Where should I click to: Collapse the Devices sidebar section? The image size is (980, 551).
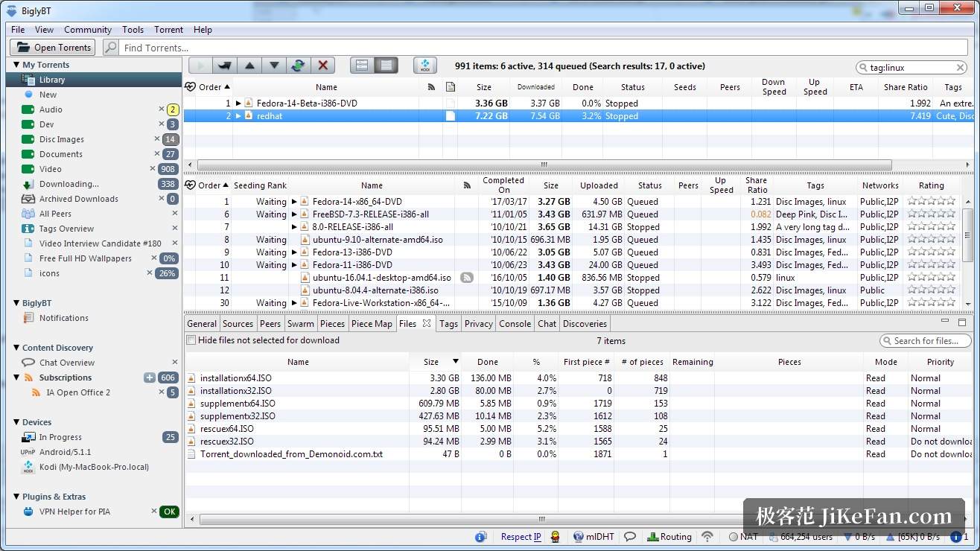16,422
